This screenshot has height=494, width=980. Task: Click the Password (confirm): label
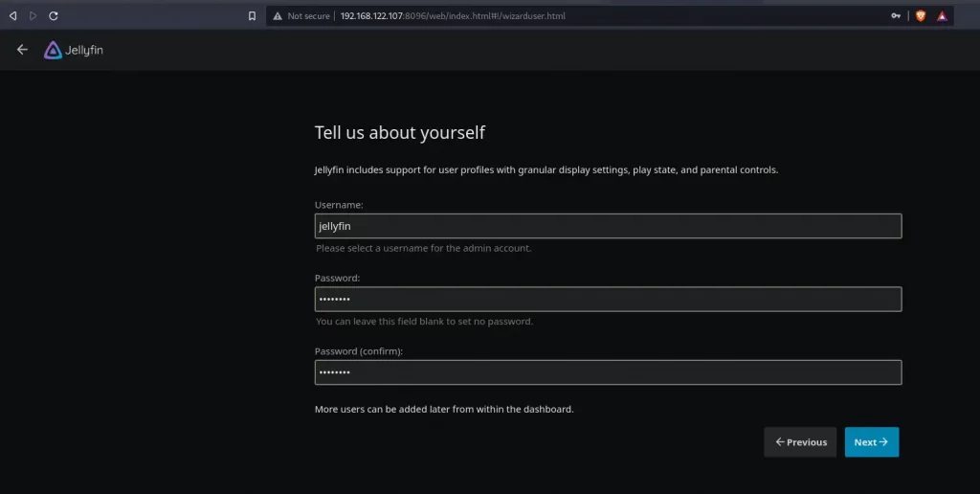point(359,351)
